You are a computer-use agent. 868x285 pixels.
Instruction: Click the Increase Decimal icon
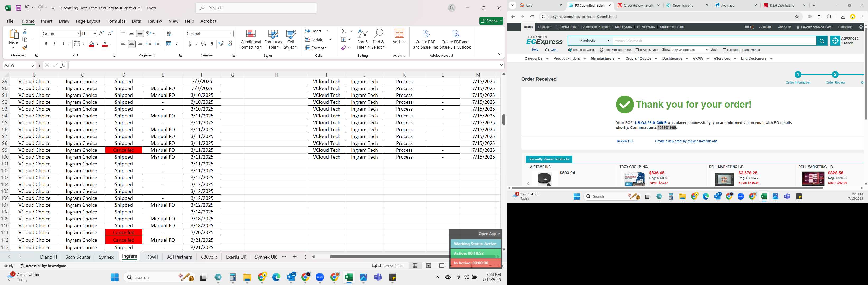(221, 44)
